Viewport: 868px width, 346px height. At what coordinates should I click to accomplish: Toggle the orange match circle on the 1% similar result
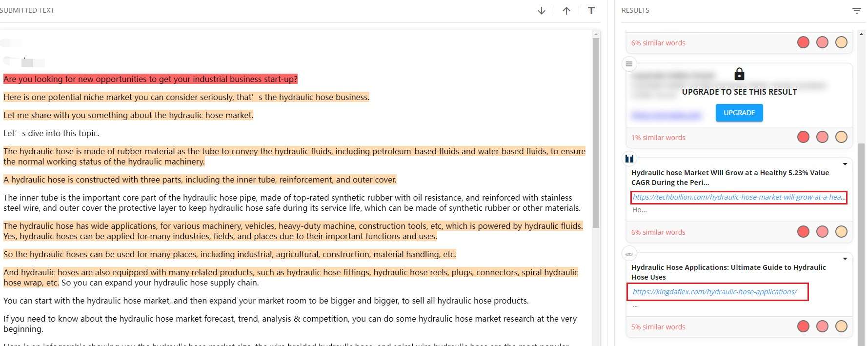pos(841,137)
